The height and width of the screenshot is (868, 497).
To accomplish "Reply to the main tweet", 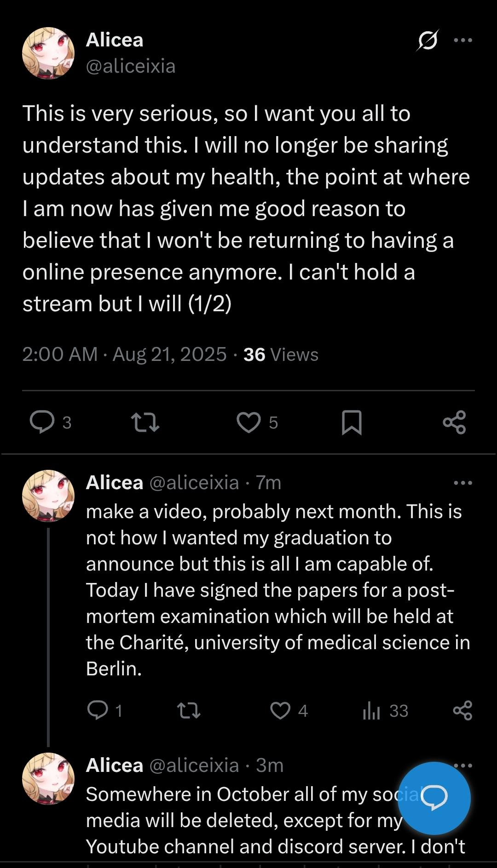I will pyautogui.click(x=42, y=422).
